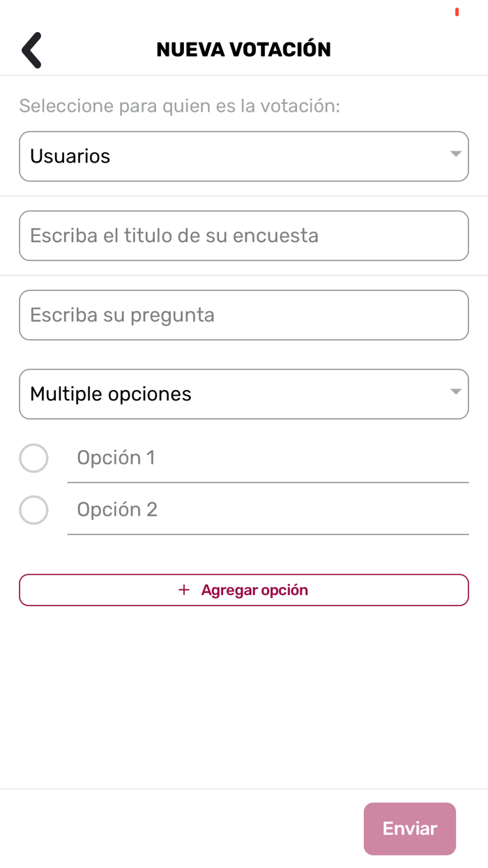Tap the pink Enviar submit control
The image size is (488, 868).
pyautogui.click(x=409, y=828)
